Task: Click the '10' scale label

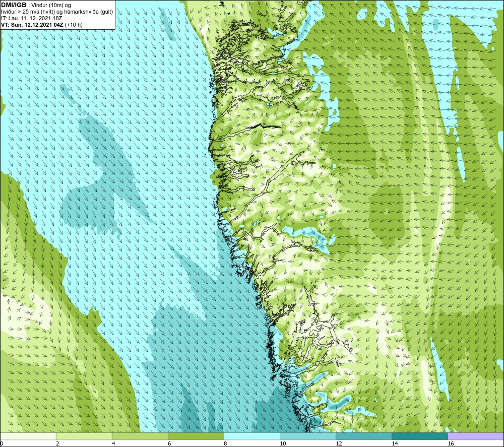Action: coord(283,444)
